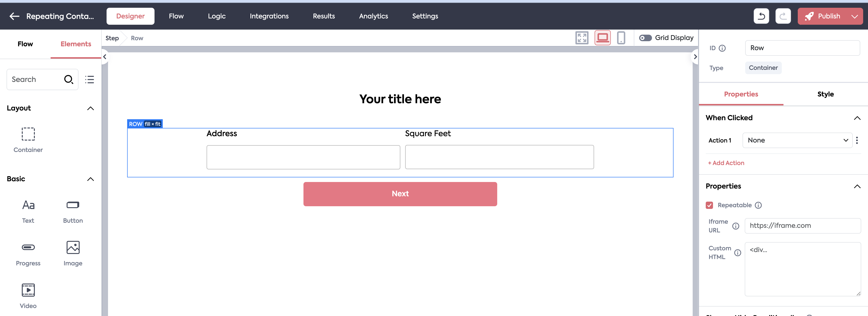Switch to the Style tab

click(x=825, y=95)
